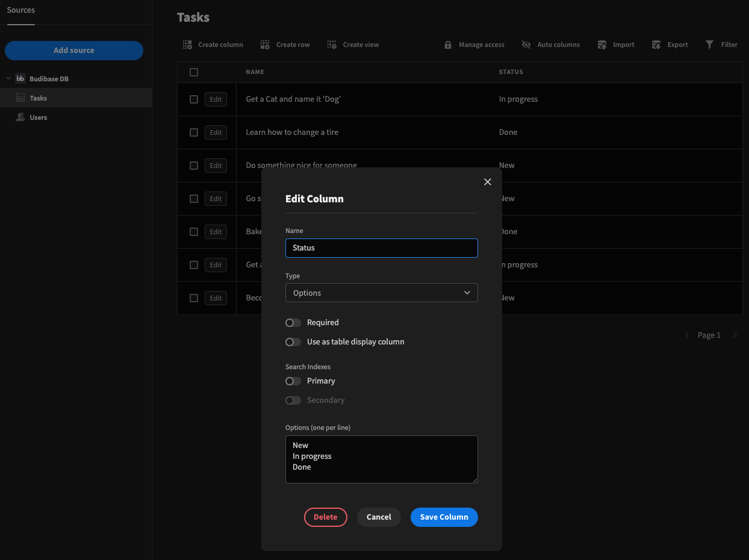Image resolution: width=749 pixels, height=560 pixels.
Task: Toggle Use as table display column
Action: [x=293, y=342]
